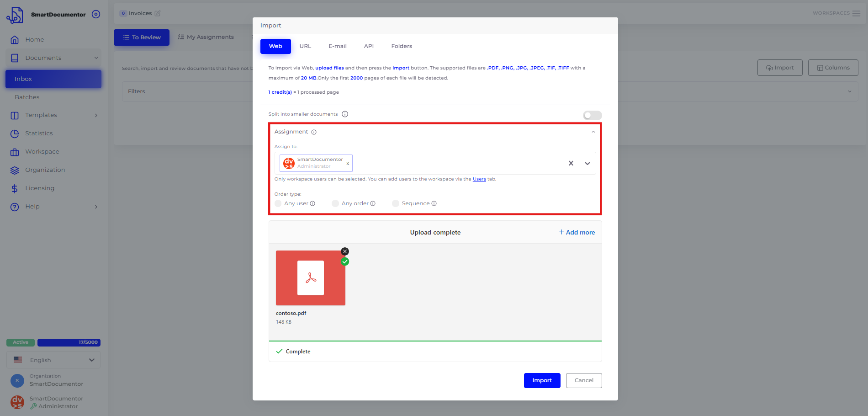Click the Statistics pie chart icon
868x416 pixels.
coord(15,133)
